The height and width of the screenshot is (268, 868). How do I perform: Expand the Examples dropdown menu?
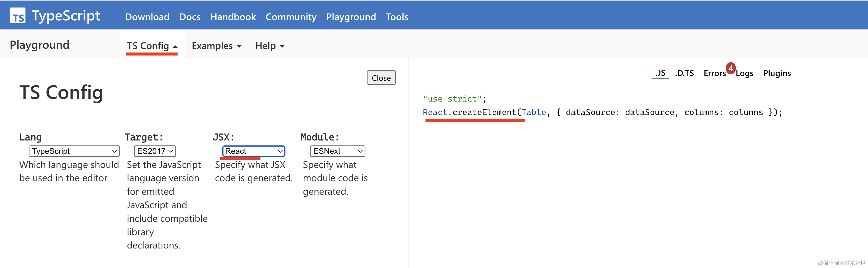216,46
